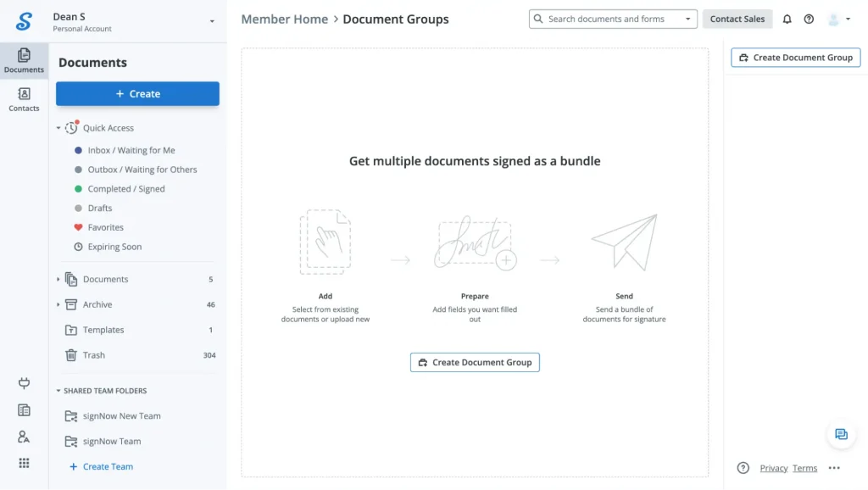Open the user avatar menu dropdown
This screenshot has height=490, width=868.
pyautogui.click(x=838, y=19)
